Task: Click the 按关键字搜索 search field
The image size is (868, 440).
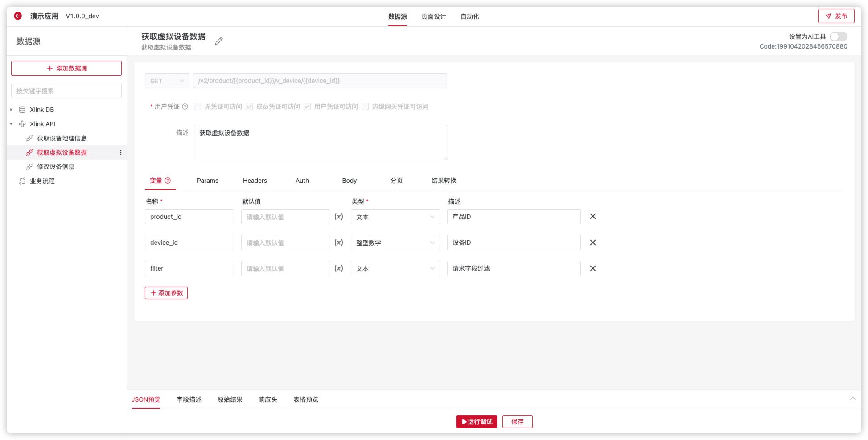Action: point(66,90)
